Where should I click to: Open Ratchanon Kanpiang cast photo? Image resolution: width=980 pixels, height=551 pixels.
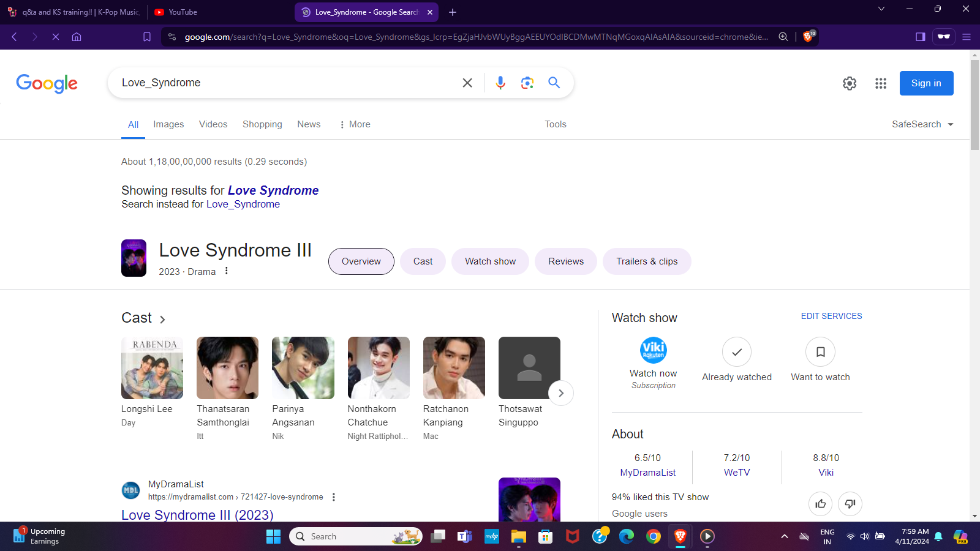[454, 368]
